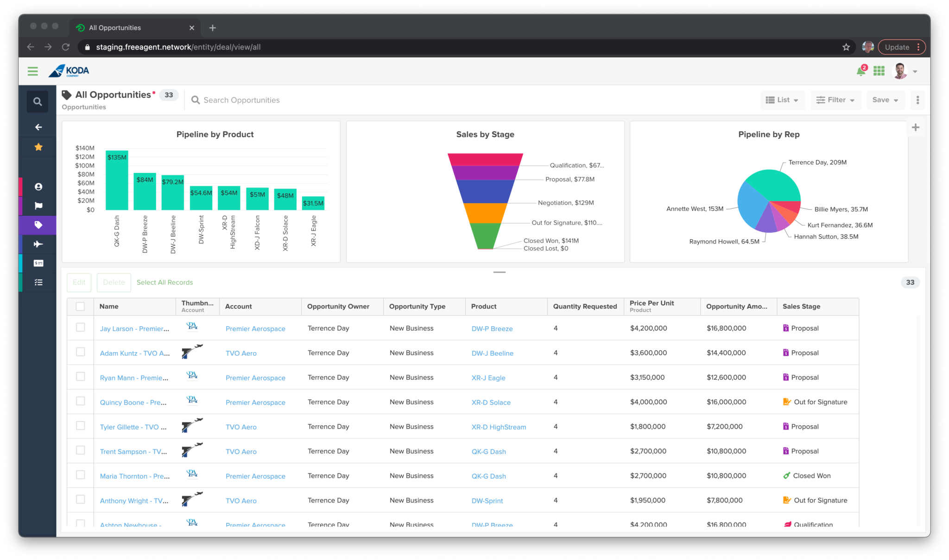Check the Adam Kuntz row checkbox
Image resolution: width=949 pixels, height=560 pixels.
[x=80, y=352]
